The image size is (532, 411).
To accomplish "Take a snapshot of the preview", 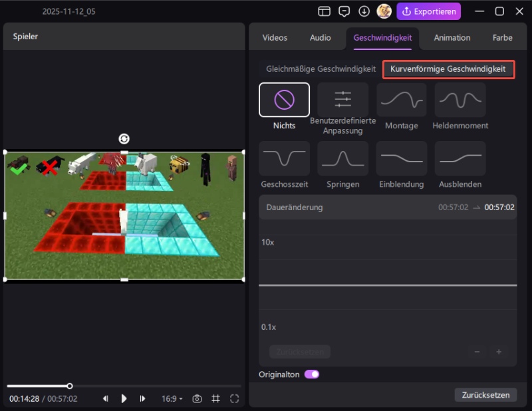I will click(x=197, y=398).
